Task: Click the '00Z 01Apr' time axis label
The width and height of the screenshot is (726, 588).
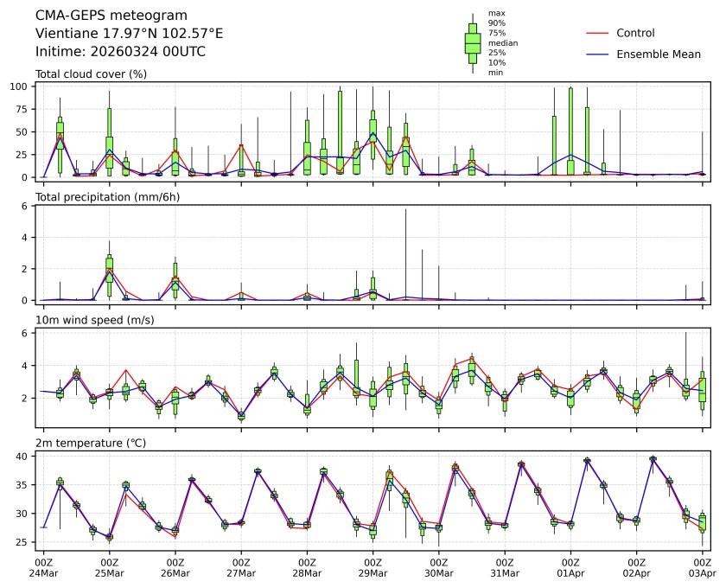Action: pyautogui.click(x=570, y=567)
